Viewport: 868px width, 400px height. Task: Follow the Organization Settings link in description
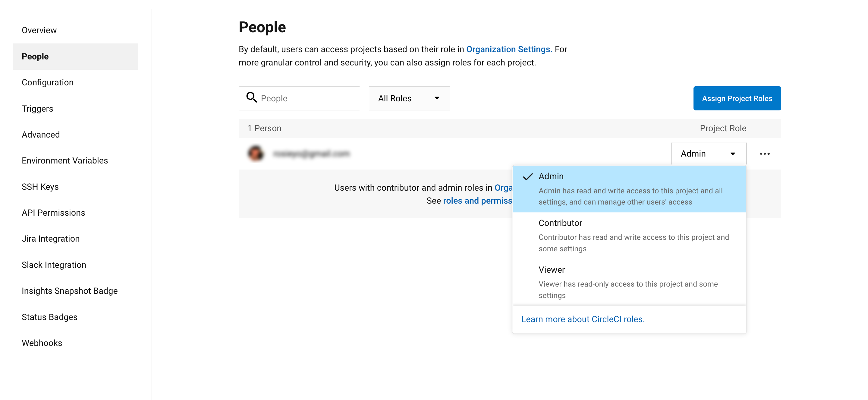pos(509,49)
